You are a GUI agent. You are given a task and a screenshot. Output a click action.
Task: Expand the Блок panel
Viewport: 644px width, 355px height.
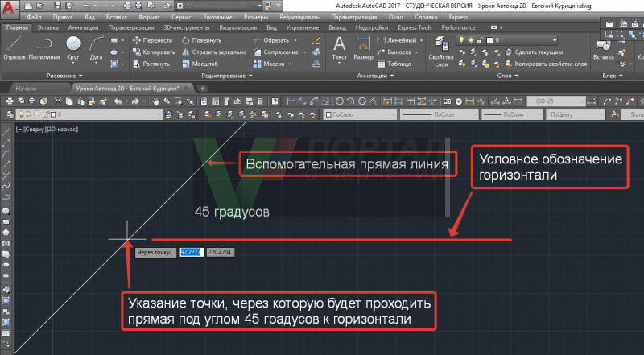pyautogui.click(x=613, y=76)
